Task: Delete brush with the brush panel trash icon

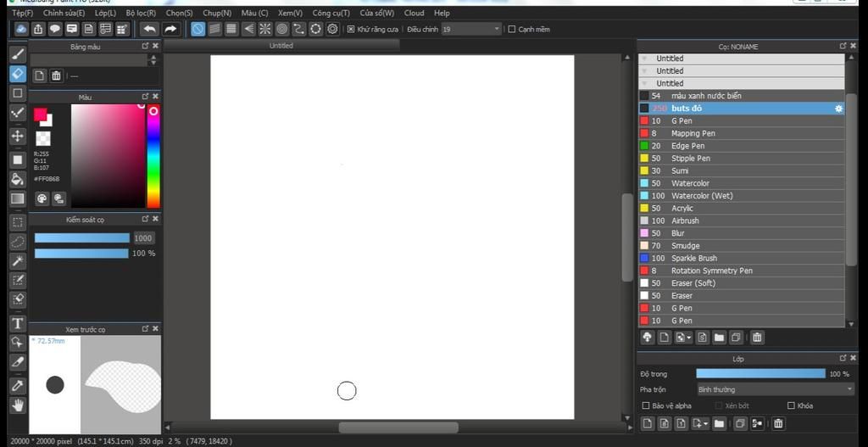Action: tap(757, 338)
